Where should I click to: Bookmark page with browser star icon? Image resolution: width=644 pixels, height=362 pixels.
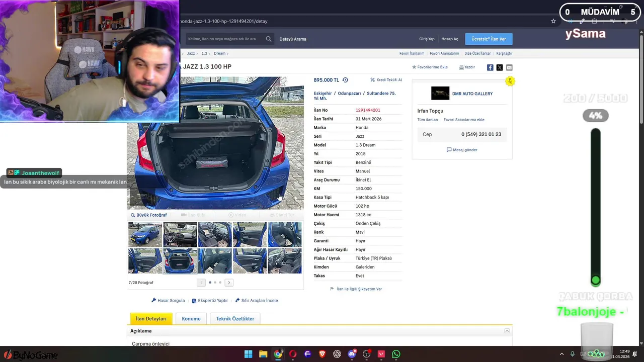[x=553, y=21]
